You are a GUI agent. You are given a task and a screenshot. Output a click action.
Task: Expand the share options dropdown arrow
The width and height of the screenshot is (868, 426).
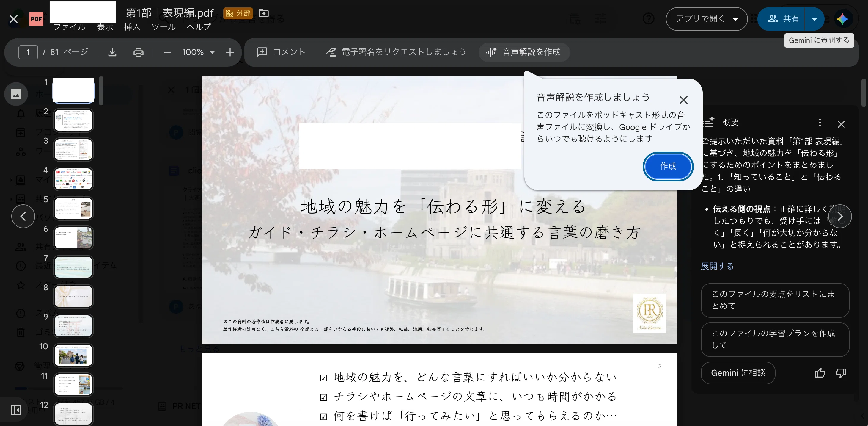coord(814,19)
